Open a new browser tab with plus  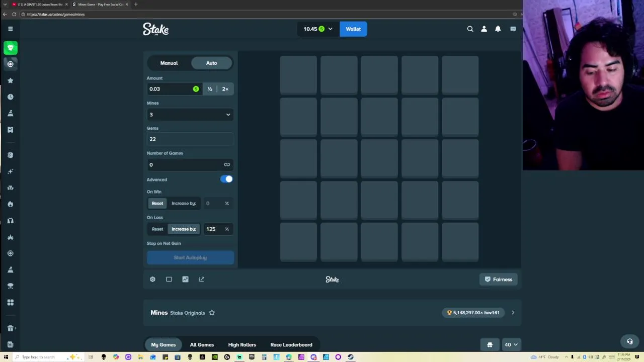point(135,5)
